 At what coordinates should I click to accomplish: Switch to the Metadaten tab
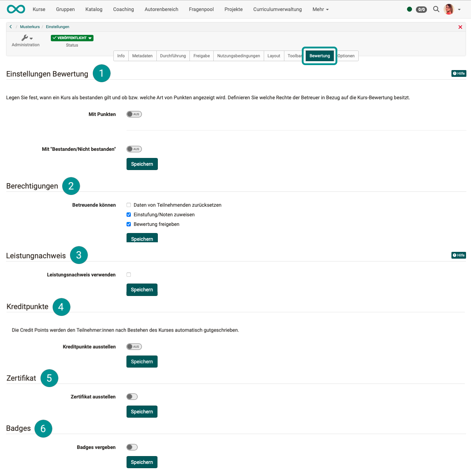pyautogui.click(x=142, y=55)
